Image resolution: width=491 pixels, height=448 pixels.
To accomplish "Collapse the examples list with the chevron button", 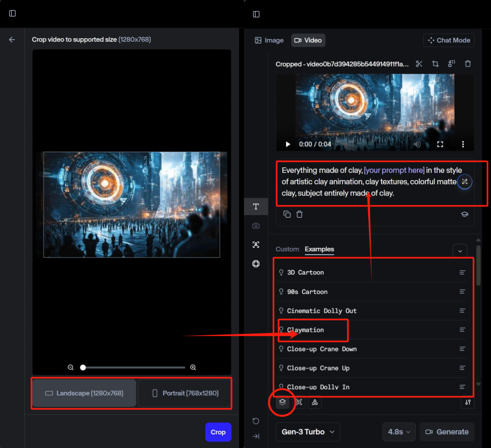I will 460,251.
